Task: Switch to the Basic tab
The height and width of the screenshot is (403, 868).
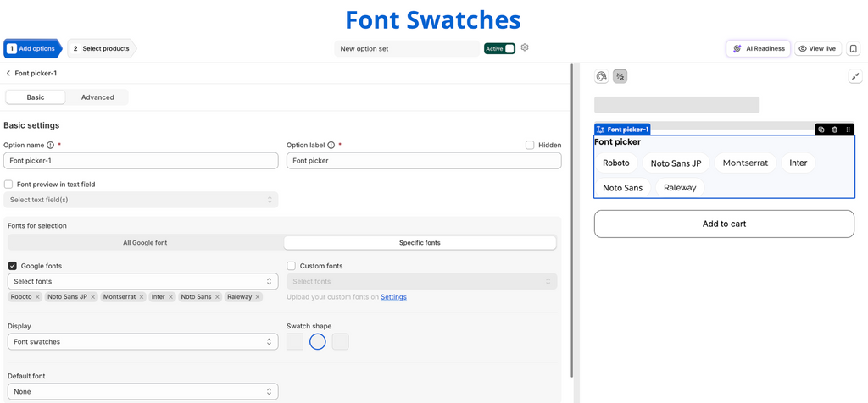Action: point(36,97)
